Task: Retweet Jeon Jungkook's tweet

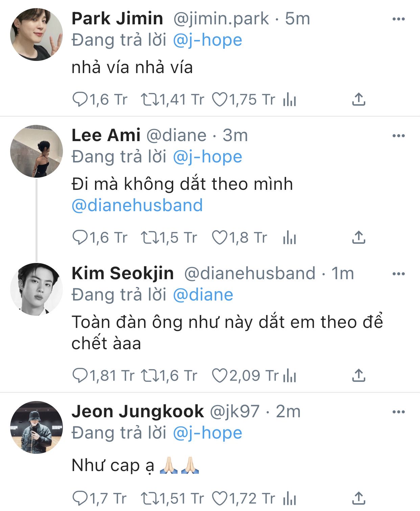Action: (150, 498)
